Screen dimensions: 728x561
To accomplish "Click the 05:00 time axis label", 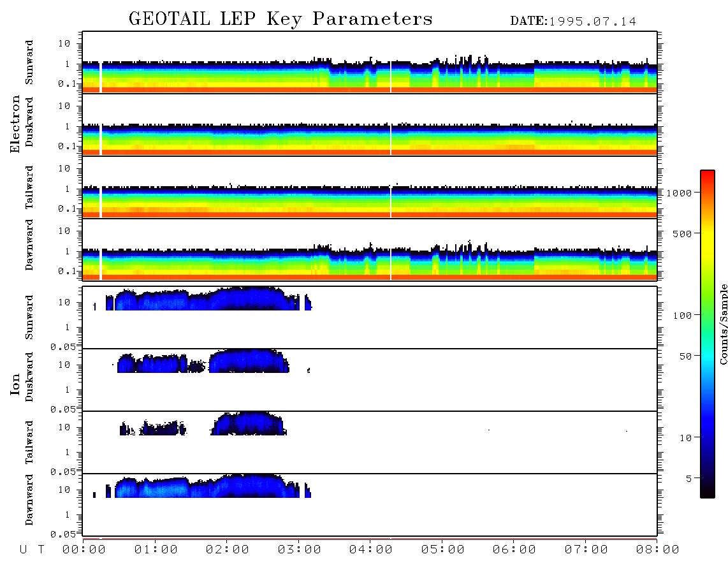I will [x=443, y=550].
